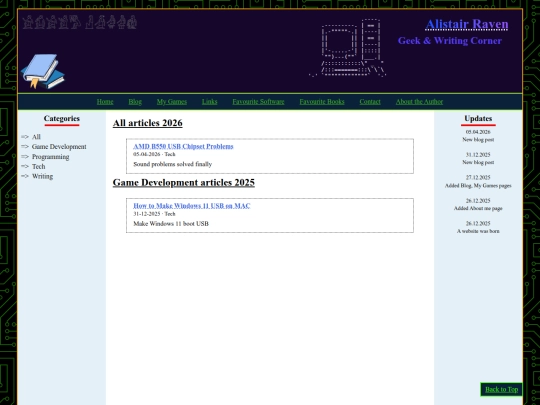This screenshot has height=405, width=540.
Task: Click 'Sound problems solved finally' description
Action: (173, 164)
